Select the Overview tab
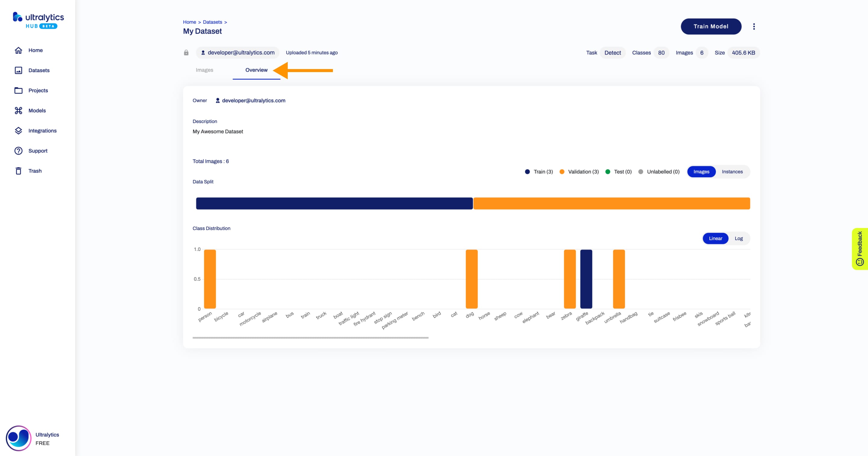Viewport: 868px width, 456px height. coord(256,69)
